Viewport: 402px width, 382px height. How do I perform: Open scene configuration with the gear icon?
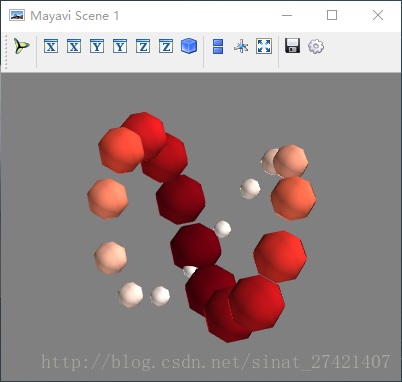pyautogui.click(x=316, y=46)
